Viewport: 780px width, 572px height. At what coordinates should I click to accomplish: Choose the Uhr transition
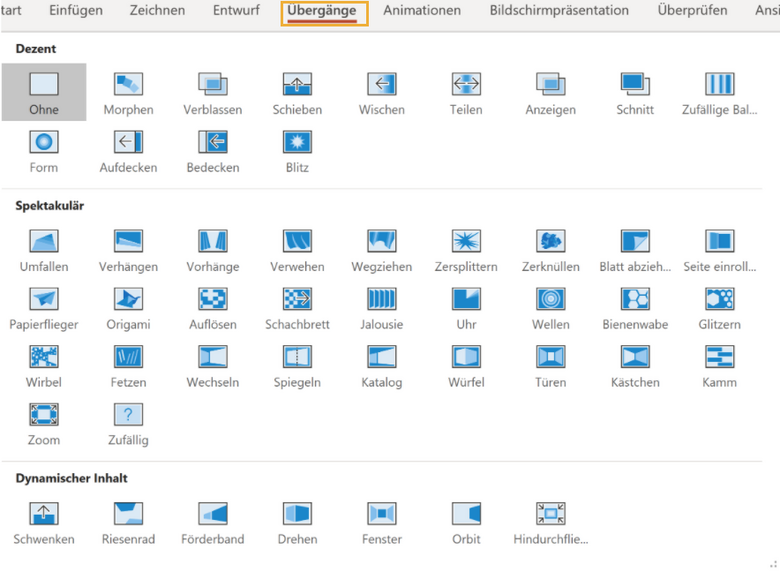[466, 307]
